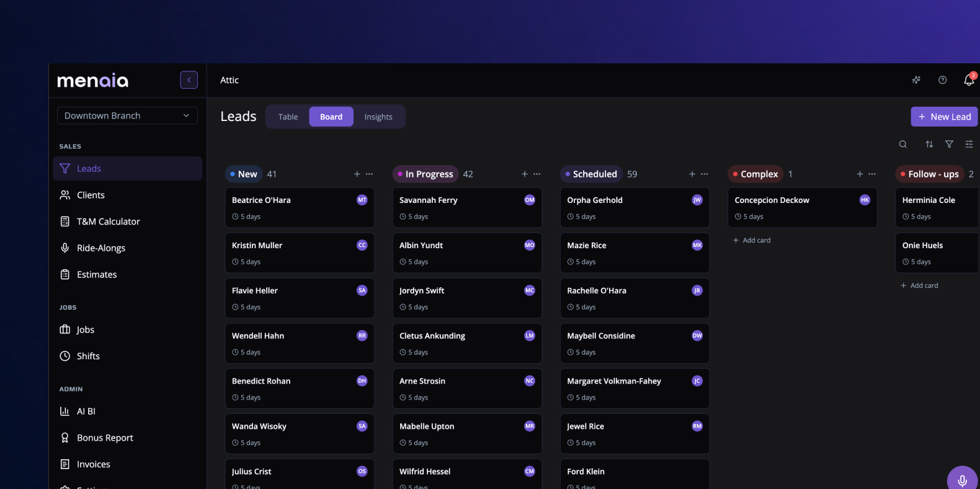Open In Progress column more options
Viewport: 980px width, 489px height.
[537, 174]
